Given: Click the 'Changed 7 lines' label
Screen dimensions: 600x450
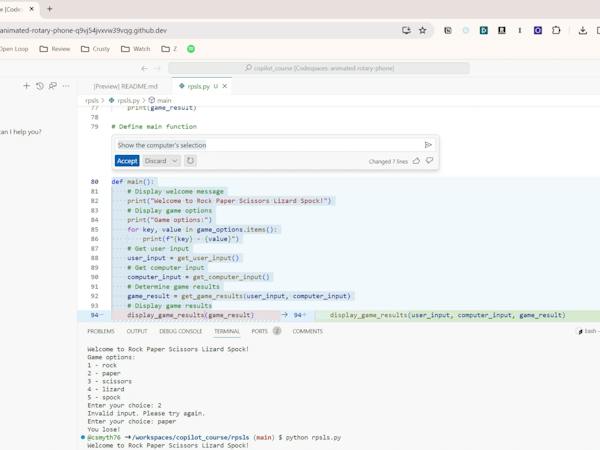Looking at the screenshot, I should click(x=388, y=161).
